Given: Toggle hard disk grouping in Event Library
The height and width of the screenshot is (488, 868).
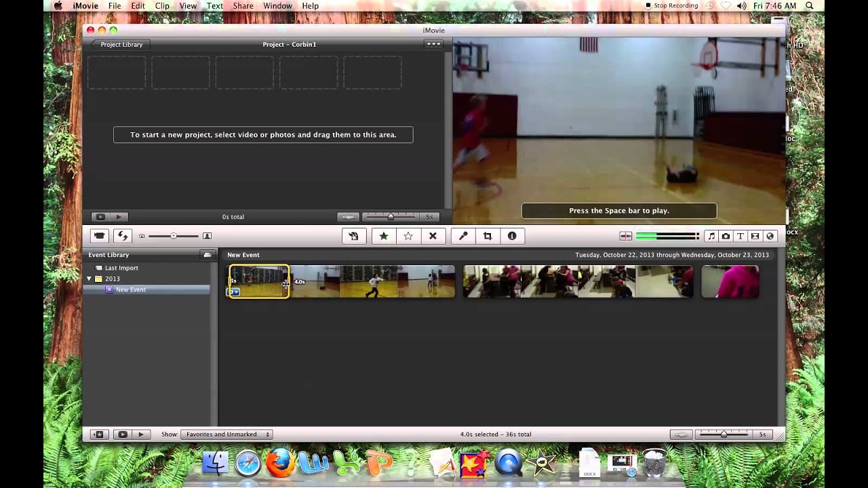Looking at the screenshot, I should [x=208, y=255].
